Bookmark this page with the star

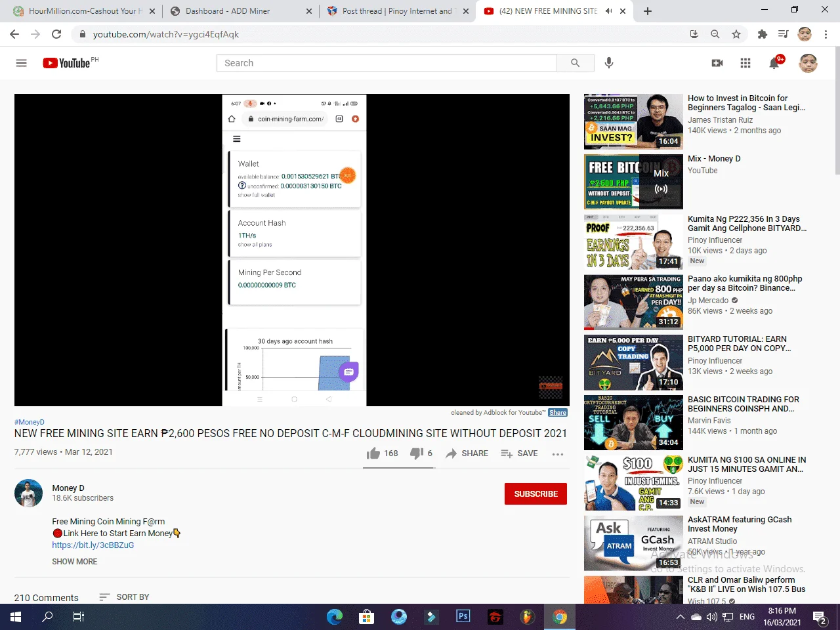tap(736, 34)
